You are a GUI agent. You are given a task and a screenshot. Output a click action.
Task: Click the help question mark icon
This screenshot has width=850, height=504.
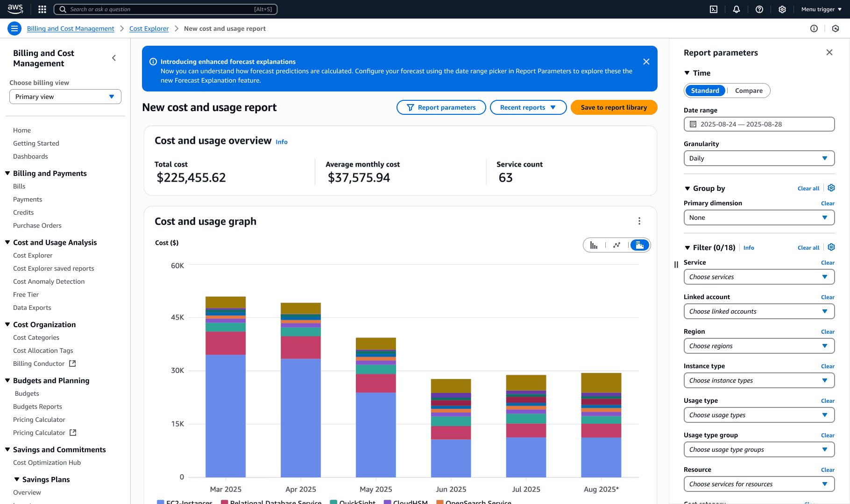click(759, 9)
